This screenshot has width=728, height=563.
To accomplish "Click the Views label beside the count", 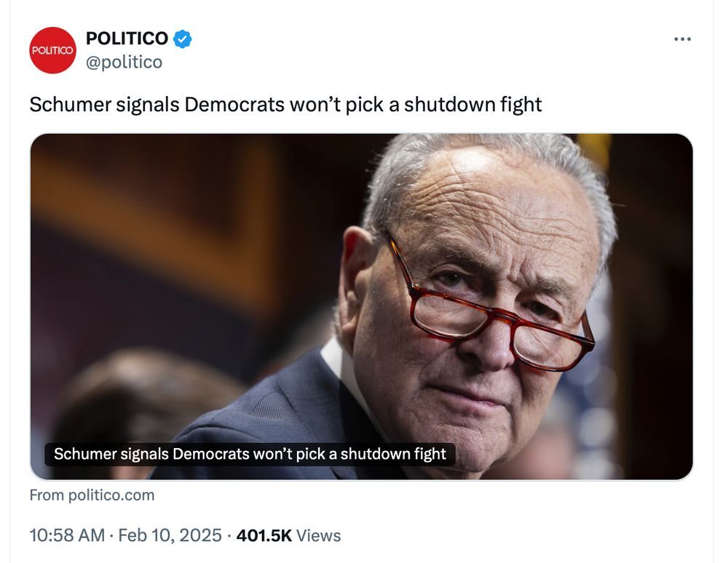I will pyautogui.click(x=319, y=535).
